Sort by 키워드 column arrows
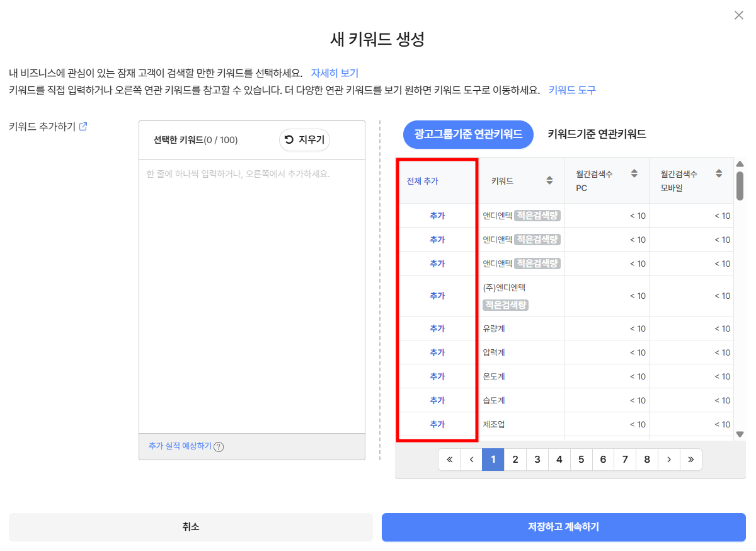Screen dimensions: 756x551 pos(549,180)
